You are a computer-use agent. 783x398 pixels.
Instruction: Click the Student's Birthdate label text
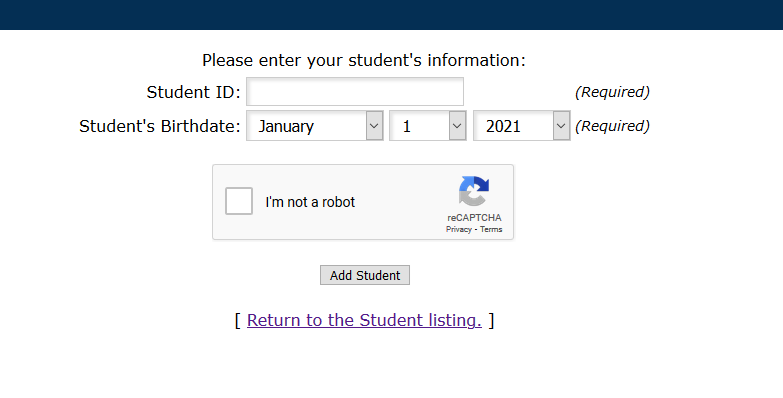[160, 126]
